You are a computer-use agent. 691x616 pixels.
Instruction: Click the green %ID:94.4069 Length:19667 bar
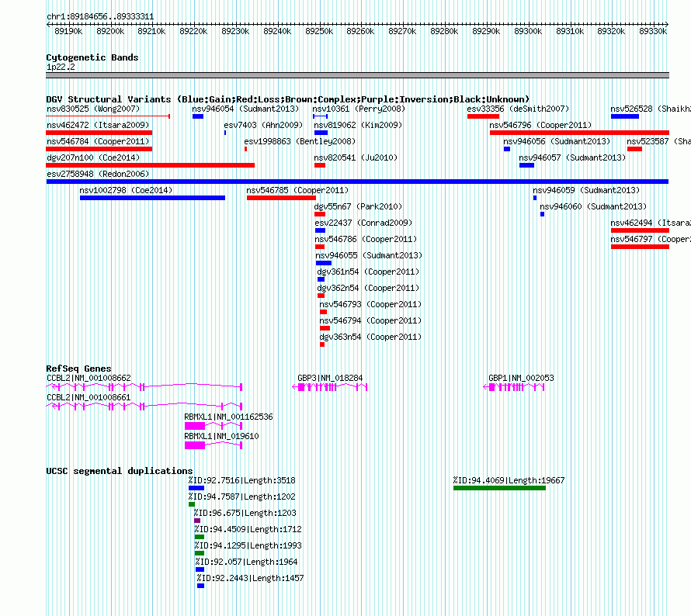pyautogui.click(x=499, y=488)
